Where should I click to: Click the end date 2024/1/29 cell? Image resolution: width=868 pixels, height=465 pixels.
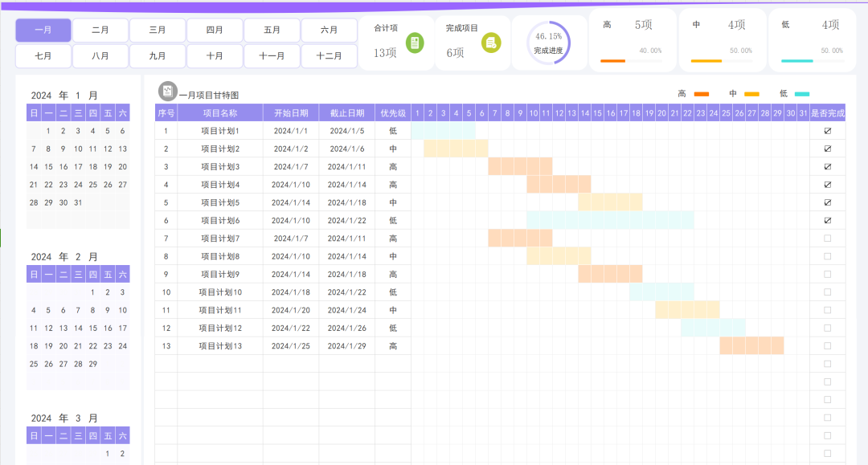(347, 345)
